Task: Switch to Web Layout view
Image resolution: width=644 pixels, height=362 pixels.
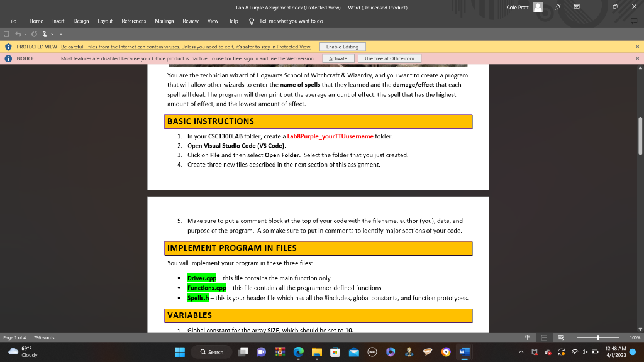Action: [x=560, y=337]
